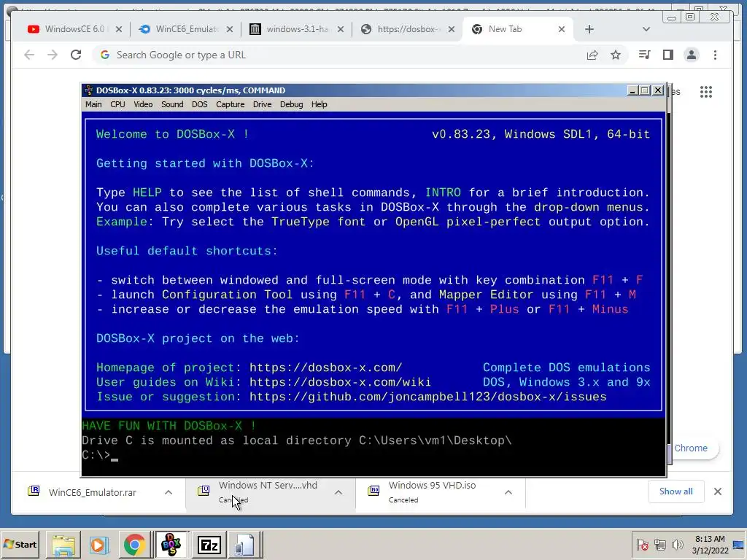Click the Windows NT Serv....vhd file icon
Viewport: 747px width, 560px height.
pos(204,491)
